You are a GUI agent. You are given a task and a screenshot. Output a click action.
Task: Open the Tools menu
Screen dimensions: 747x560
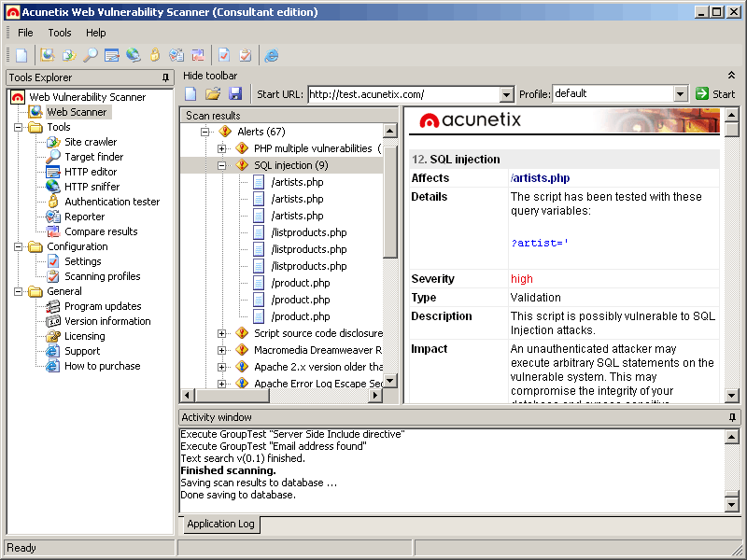60,33
